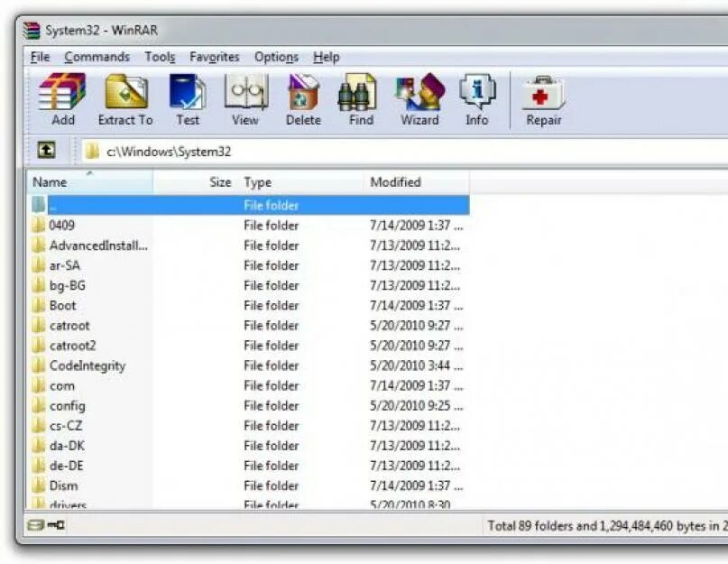Select the drivers folder name
728x564 pixels.
point(68,504)
